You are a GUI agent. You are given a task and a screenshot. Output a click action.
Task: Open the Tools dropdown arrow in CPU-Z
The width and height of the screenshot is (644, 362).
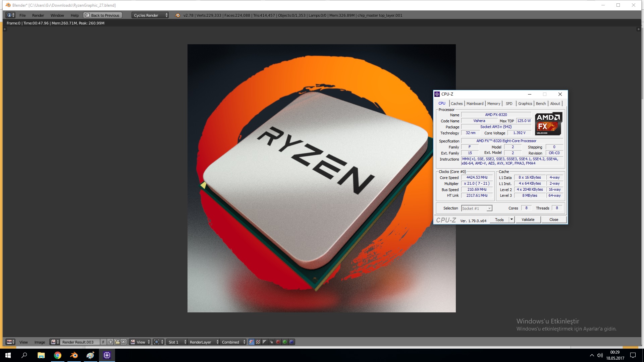point(512,220)
